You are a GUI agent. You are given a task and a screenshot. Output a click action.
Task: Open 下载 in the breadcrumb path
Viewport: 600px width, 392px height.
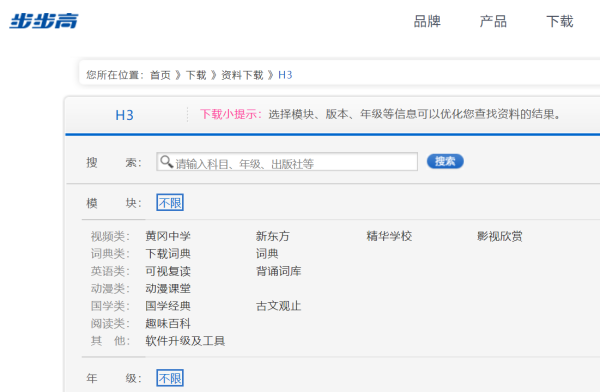[x=196, y=75]
